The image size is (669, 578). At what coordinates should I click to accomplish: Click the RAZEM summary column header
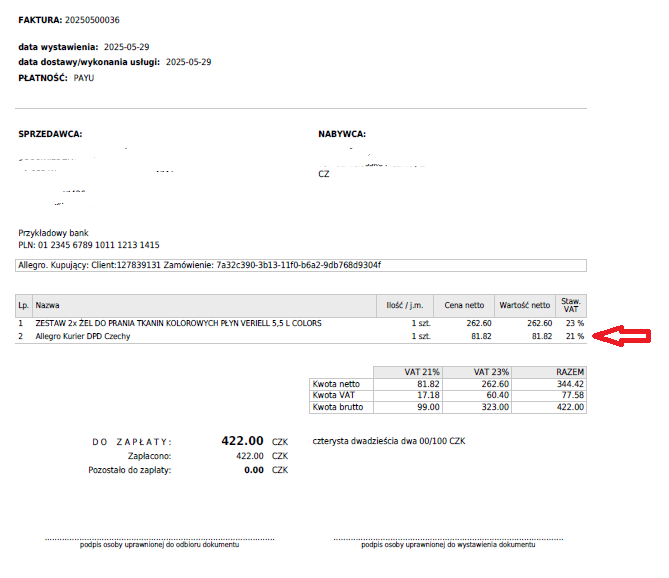568,372
